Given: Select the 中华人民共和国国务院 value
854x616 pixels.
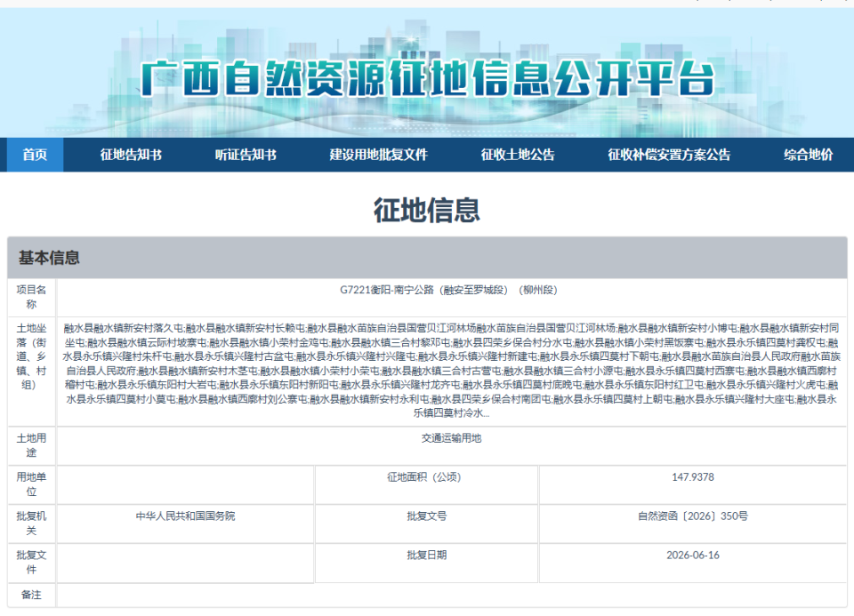Looking at the screenshot, I should [x=185, y=516].
